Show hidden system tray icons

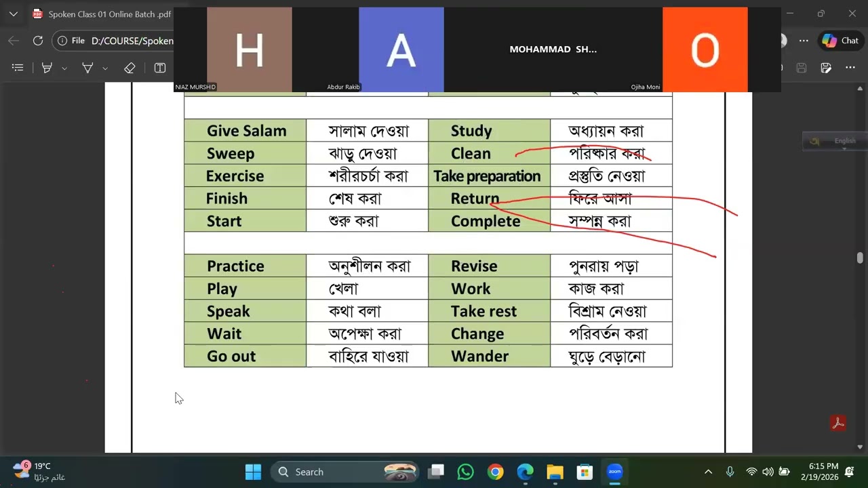(x=709, y=472)
